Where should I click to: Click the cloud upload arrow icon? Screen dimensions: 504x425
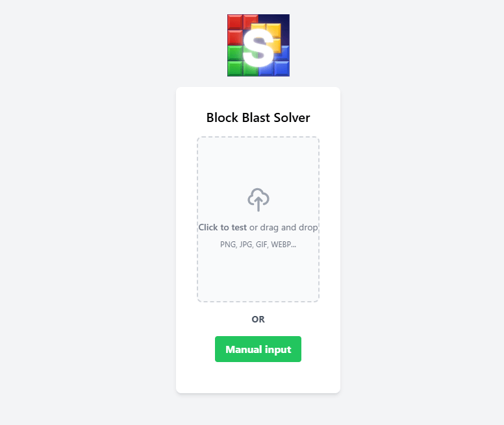click(258, 200)
